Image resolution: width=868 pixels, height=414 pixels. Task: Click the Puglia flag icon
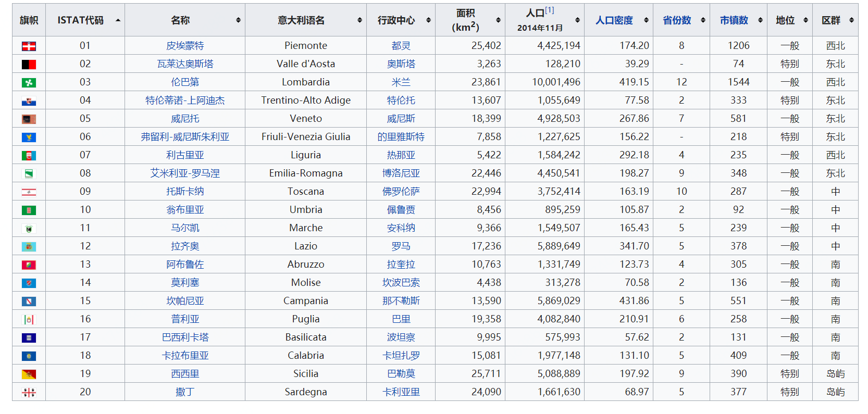pos(29,320)
